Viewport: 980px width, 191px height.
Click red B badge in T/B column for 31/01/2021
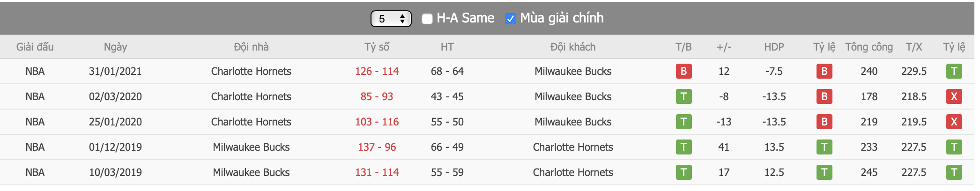683,71
